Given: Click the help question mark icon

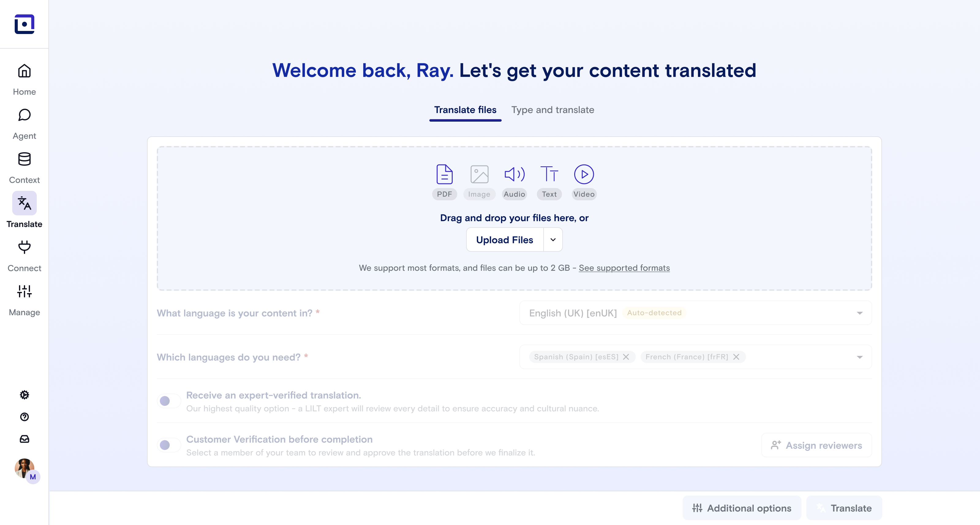Looking at the screenshot, I should [24, 417].
